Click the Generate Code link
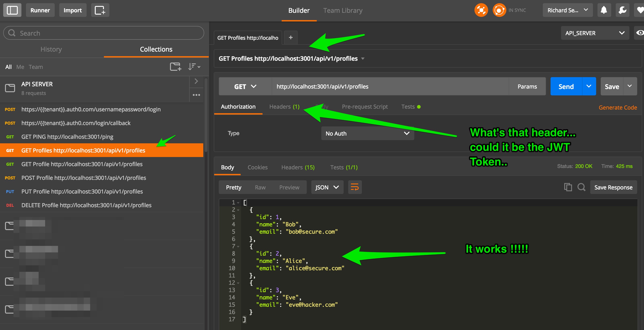Viewport: 644px width, 330px height. point(617,107)
